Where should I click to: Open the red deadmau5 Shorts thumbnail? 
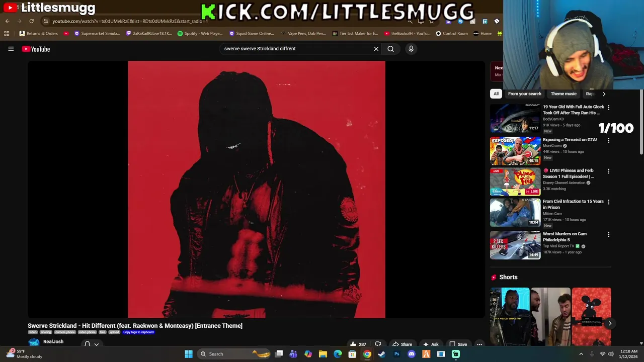[x=591, y=316]
